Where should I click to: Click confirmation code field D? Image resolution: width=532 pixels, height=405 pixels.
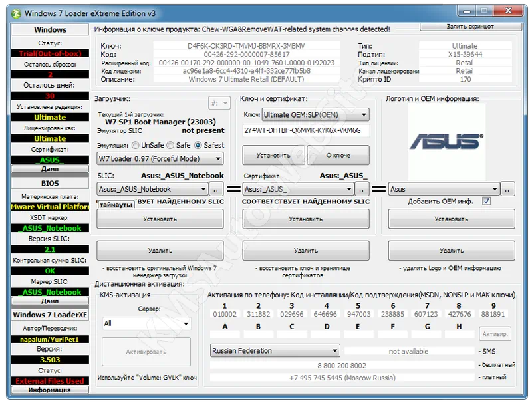point(325,335)
